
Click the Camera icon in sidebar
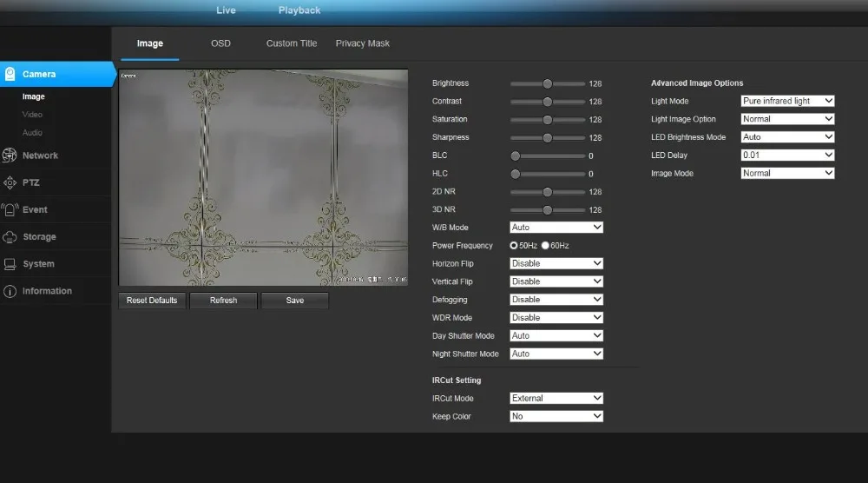[10, 74]
